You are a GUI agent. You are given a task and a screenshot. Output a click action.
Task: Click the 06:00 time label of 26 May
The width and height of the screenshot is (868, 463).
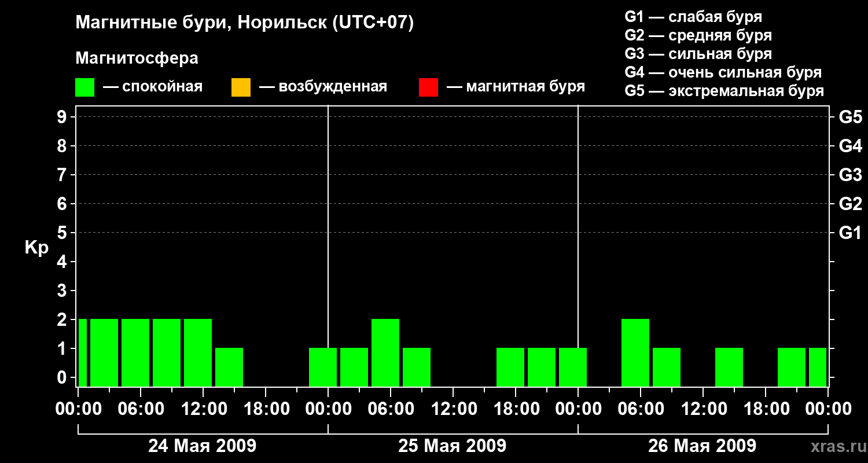tap(640, 409)
